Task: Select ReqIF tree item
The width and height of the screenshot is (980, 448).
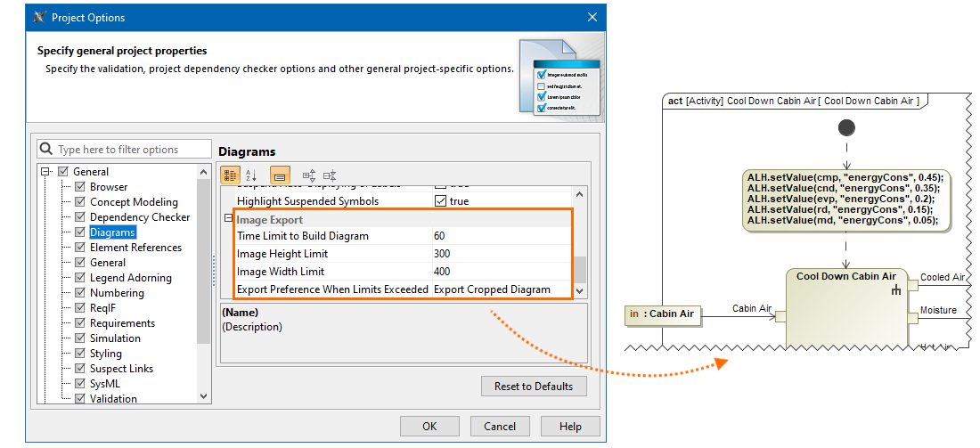Action: point(103,308)
